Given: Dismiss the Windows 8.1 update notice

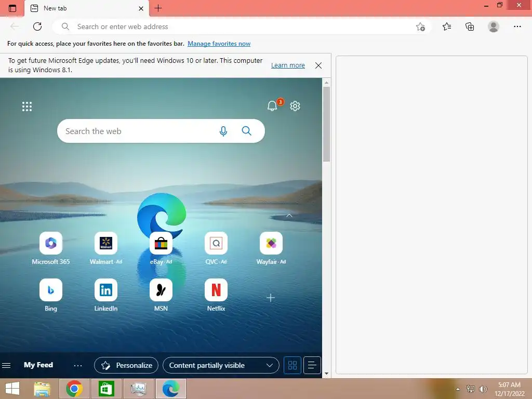Looking at the screenshot, I should coord(318,65).
